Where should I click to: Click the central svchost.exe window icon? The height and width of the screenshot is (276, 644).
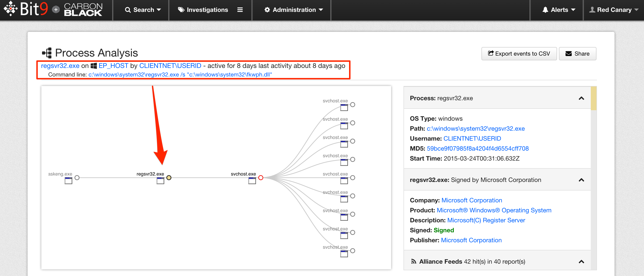252,181
